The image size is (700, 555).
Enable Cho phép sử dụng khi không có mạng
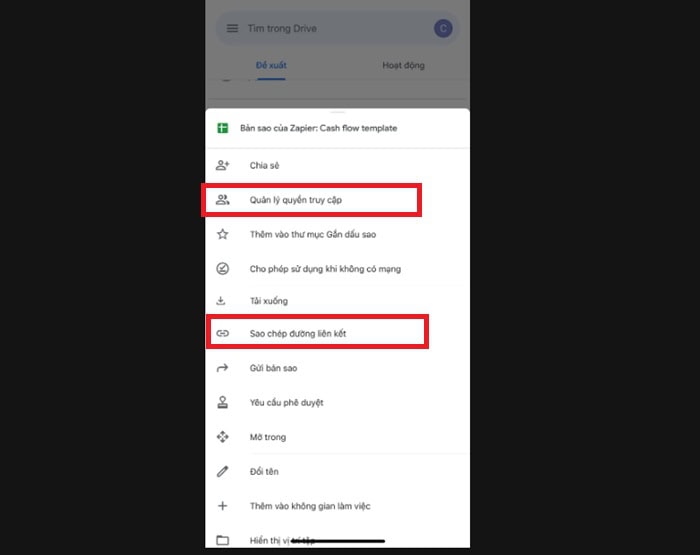coord(337,269)
